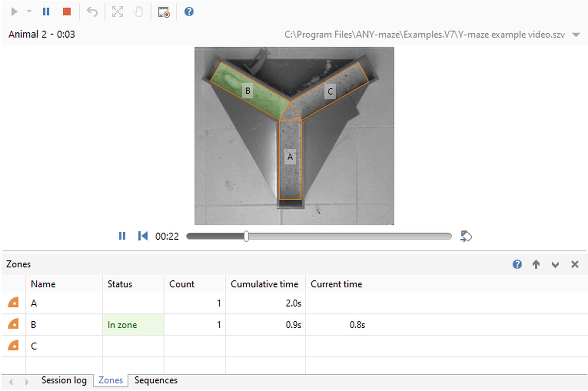Click the video sync icon beside slider
The image size is (588, 391).
466,236
